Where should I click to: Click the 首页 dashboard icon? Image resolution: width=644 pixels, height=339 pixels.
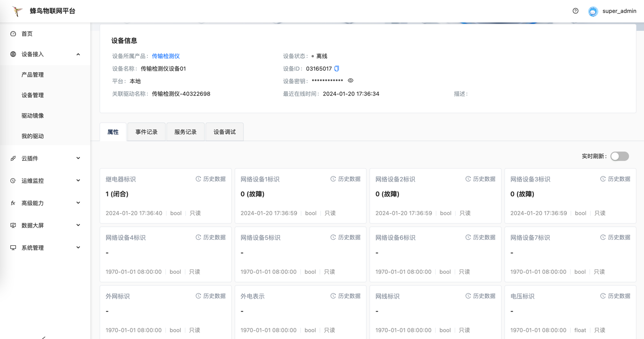coord(13,34)
